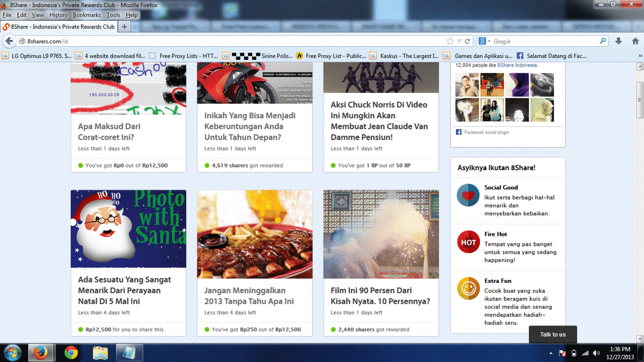Open the Free Proxy Lists - HTT... bookmark
The image size is (644, 362).
[184, 56]
